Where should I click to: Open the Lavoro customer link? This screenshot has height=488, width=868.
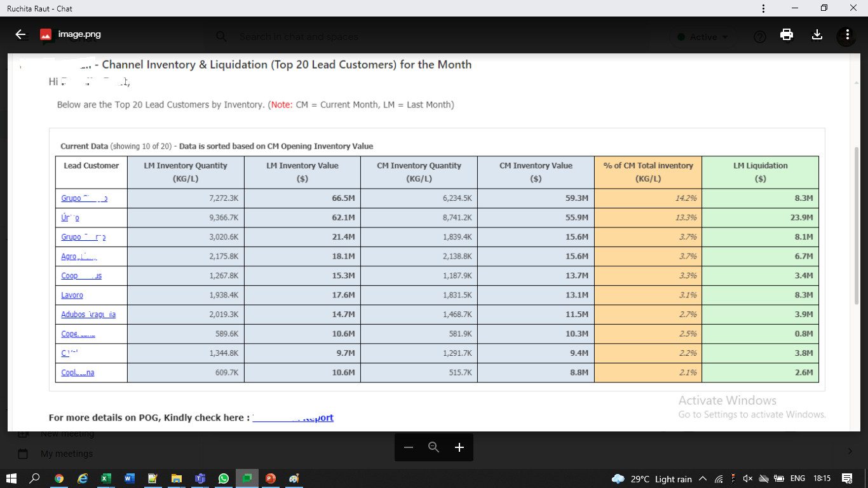pos(72,295)
